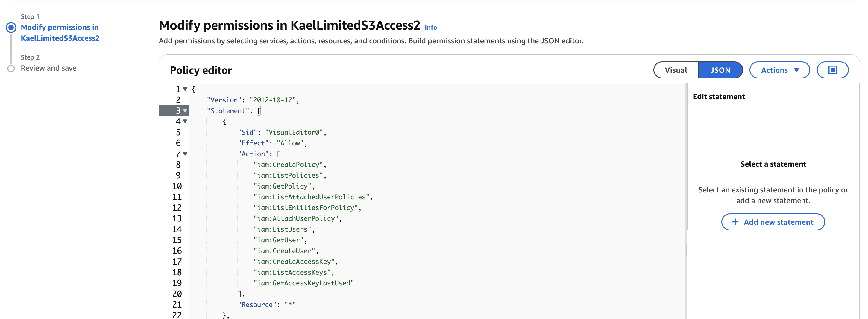
Task: Switch policy editor to Visual mode
Action: click(x=676, y=70)
